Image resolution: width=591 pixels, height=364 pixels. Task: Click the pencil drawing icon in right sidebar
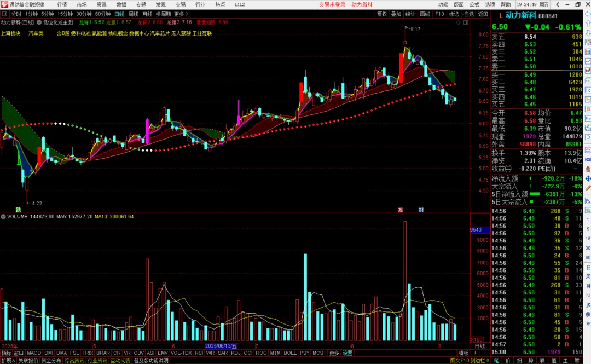588,187
